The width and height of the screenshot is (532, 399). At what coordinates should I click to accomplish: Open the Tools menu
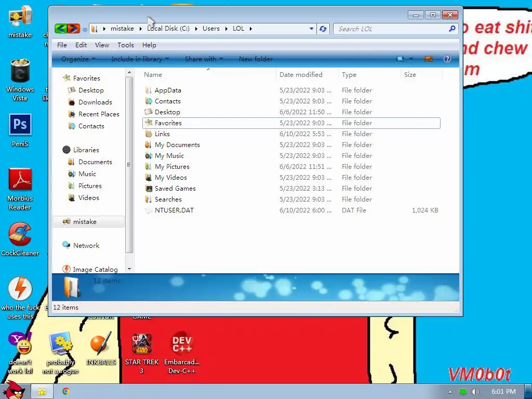(126, 45)
